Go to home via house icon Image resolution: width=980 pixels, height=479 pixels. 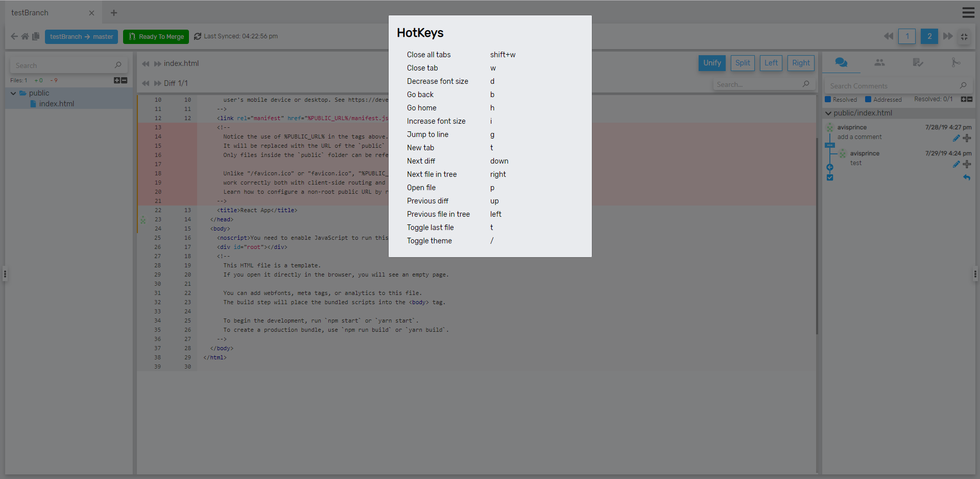(25, 36)
